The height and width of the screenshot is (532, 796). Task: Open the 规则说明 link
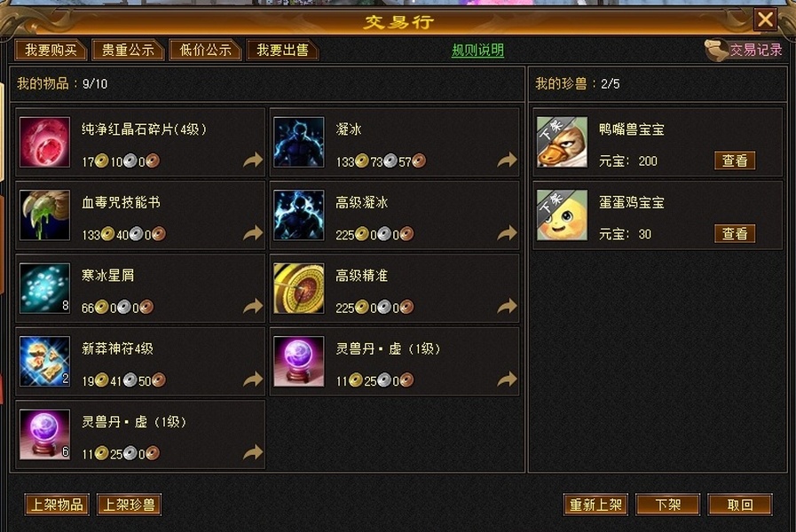point(477,51)
